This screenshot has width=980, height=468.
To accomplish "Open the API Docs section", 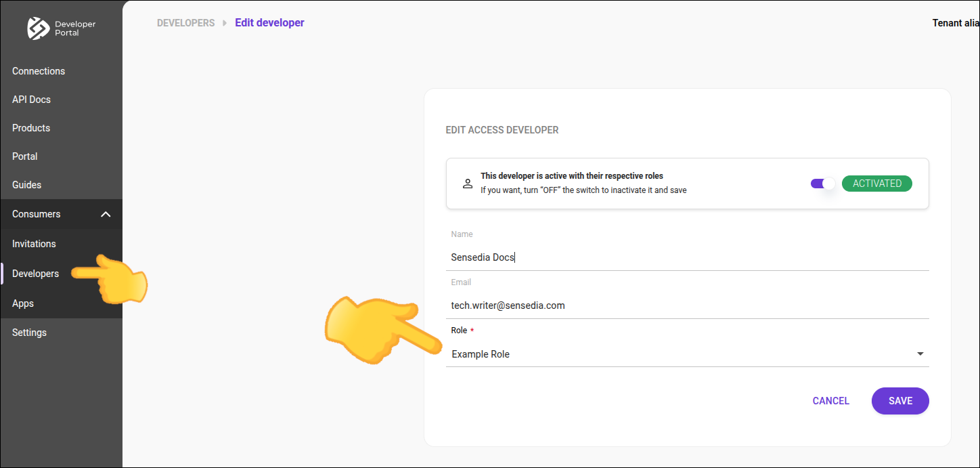I will coord(31,99).
